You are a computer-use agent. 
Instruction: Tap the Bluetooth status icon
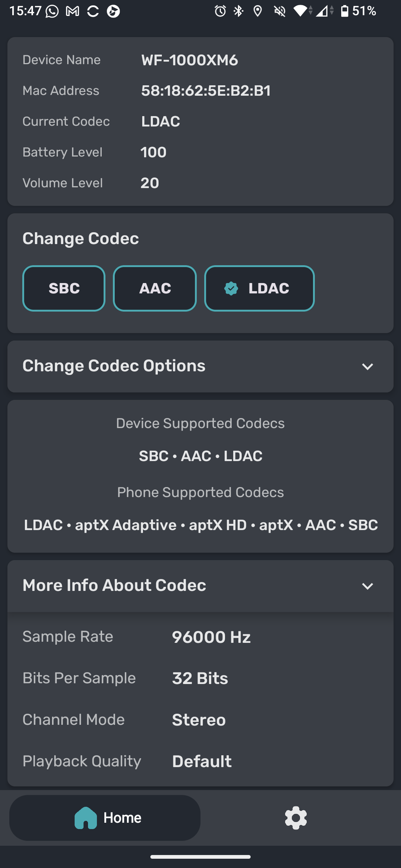pyautogui.click(x=238, y=11)
